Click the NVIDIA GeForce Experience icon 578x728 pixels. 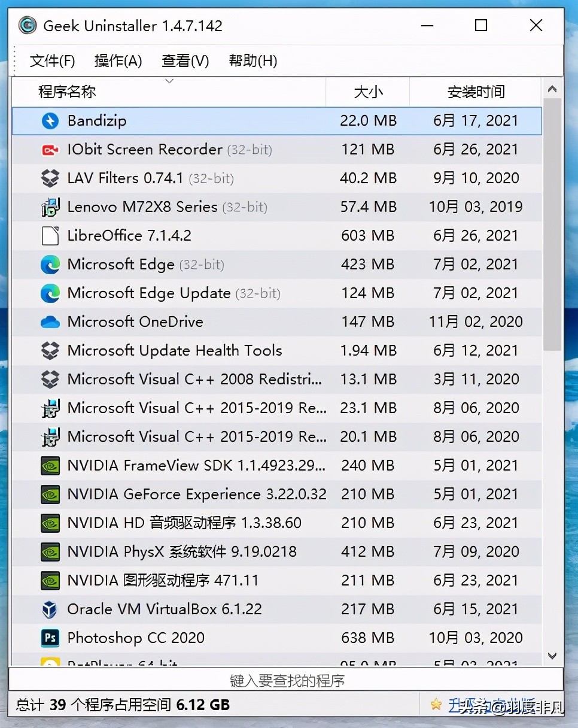click(x=50, y=495)
